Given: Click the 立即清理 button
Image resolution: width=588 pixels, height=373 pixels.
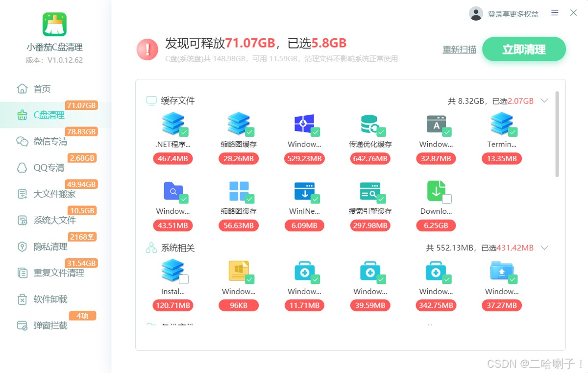Looking at the screenshot, I should coord(524,50).
